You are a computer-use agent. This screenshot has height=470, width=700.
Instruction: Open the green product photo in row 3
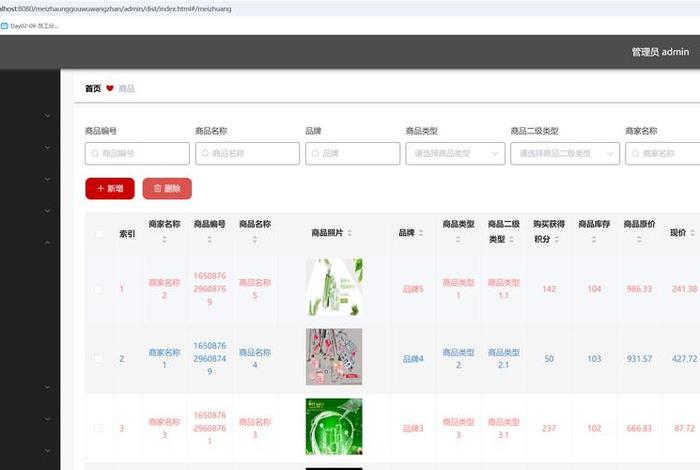tap(334, 427)
